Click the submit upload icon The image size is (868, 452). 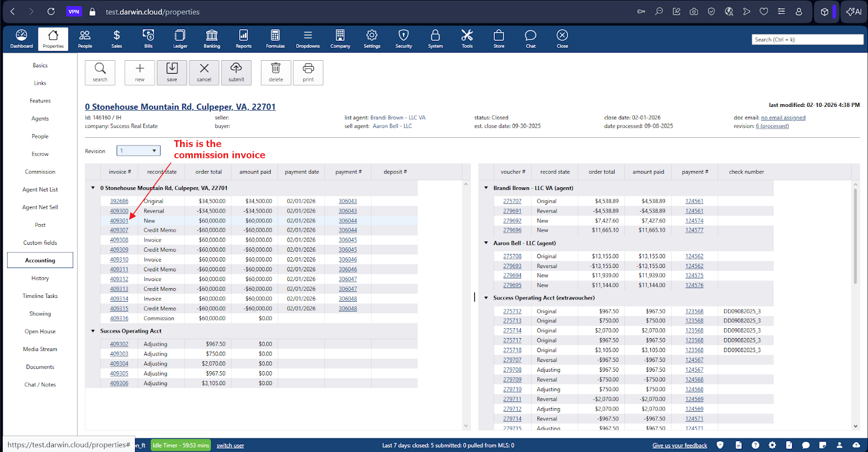click(236, 72)
